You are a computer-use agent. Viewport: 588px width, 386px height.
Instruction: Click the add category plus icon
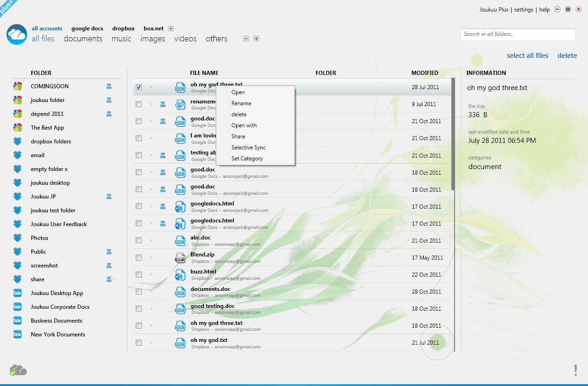256,39
